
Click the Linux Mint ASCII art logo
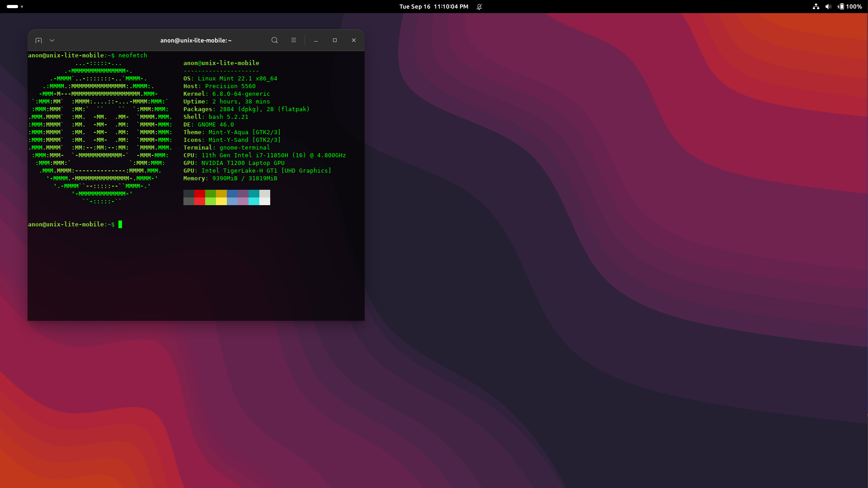[x=100, y=132]
